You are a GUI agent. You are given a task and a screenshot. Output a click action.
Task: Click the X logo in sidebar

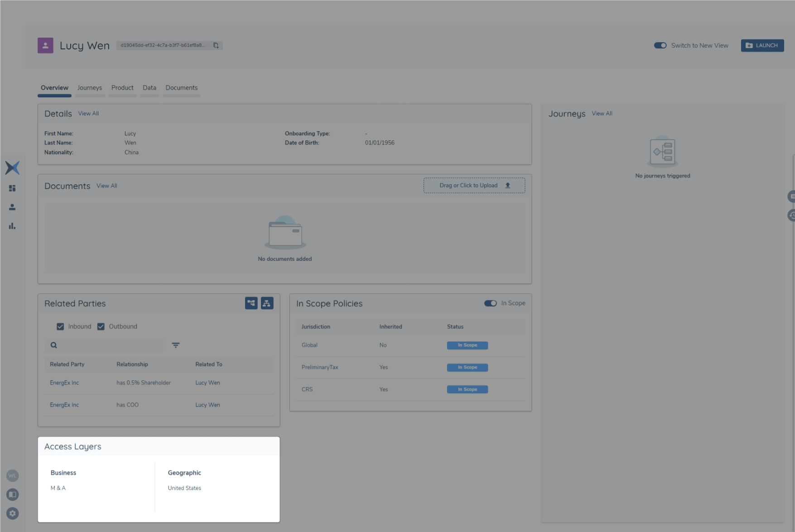click(x=12, y=168)
